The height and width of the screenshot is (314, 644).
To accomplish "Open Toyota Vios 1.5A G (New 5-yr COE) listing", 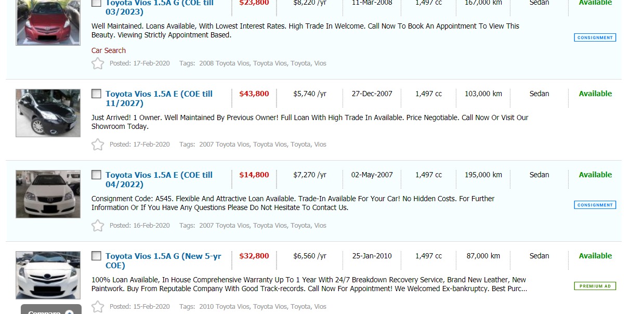I will pyautogui.click(x=163, y=260).
